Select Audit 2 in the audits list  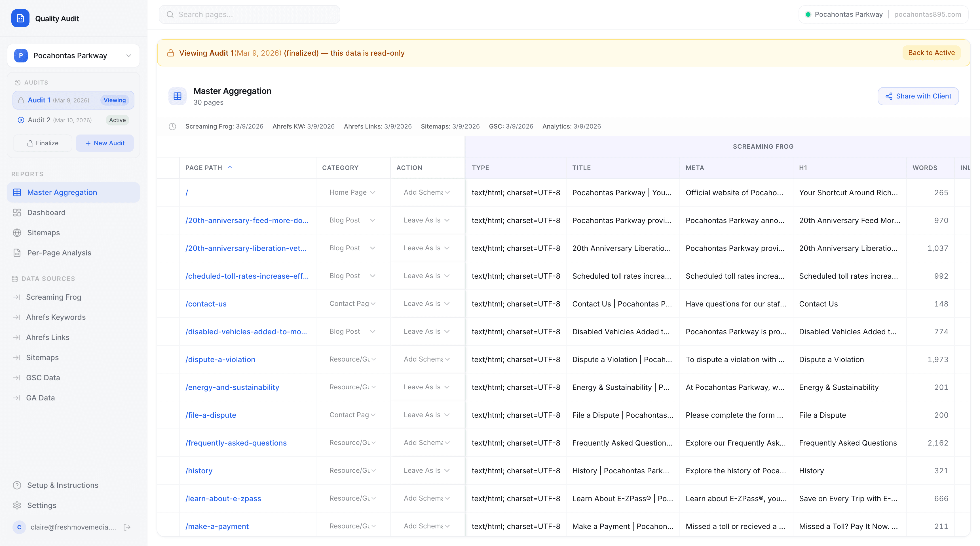[x=73, y=120]
